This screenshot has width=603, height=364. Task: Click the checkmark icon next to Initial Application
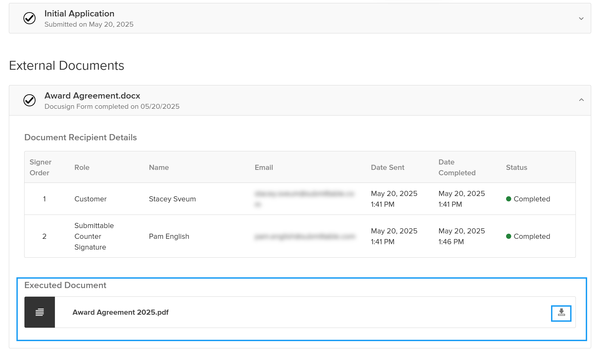(30, 18)
